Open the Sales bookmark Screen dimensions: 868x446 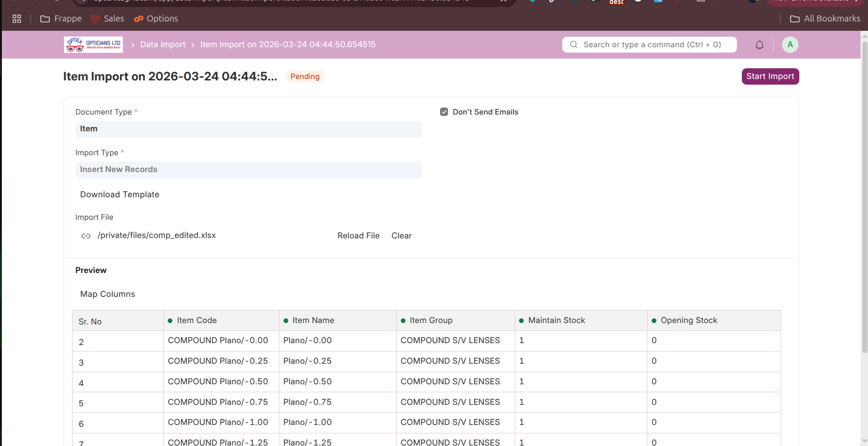point(107,19)
